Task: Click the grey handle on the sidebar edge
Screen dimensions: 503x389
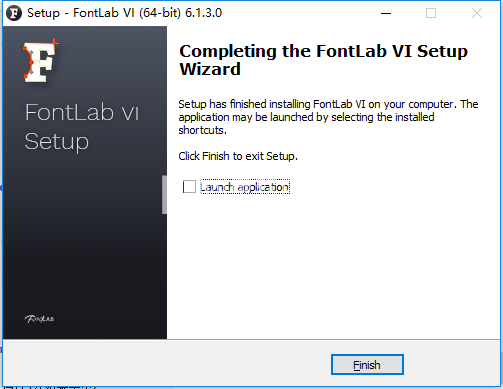Action: pyautogui.click(x=164, y=195)
